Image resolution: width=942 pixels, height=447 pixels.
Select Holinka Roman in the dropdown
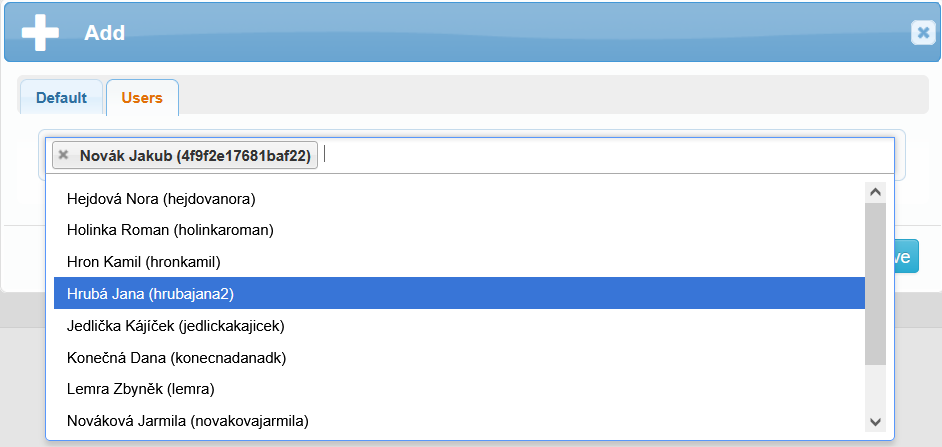(x=170, y=230)
